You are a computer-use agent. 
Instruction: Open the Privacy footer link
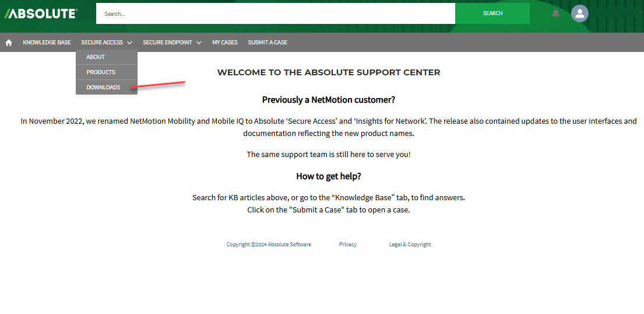348,245
